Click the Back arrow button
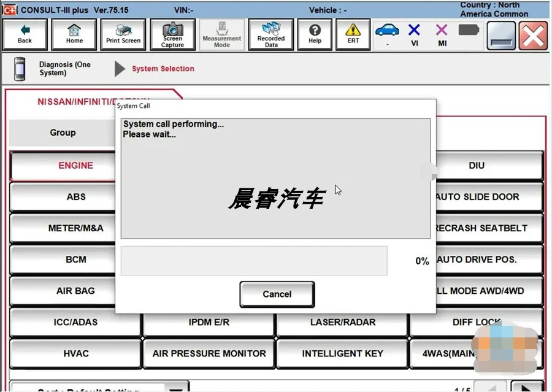 25,34
